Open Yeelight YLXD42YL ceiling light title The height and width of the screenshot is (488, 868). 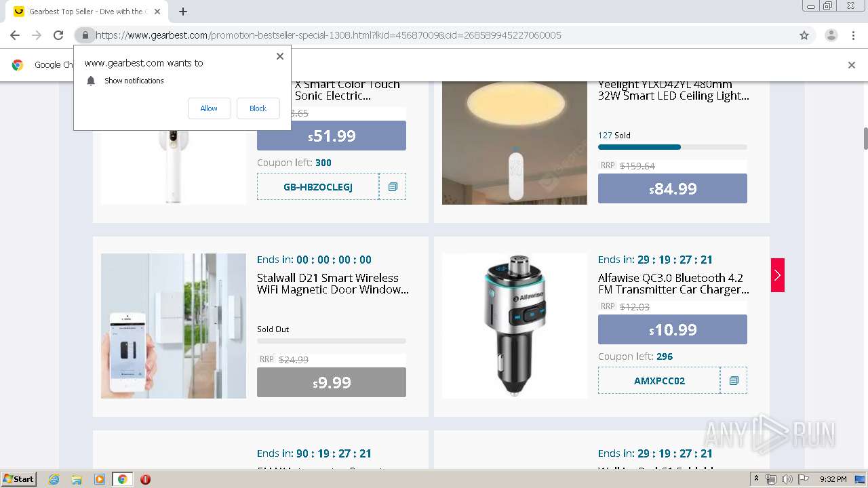[674, 90]
